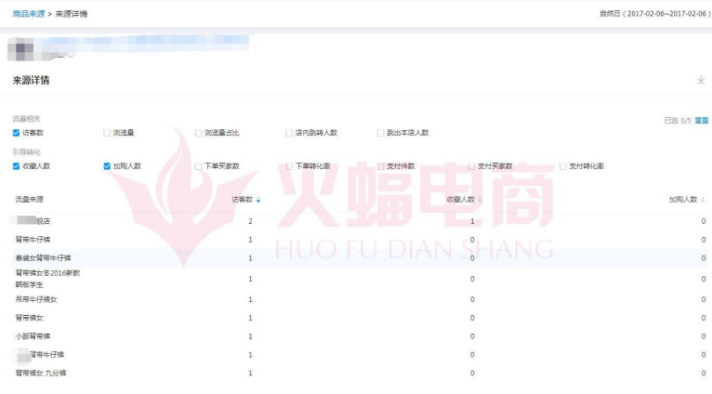Click the blurred shop thumbnail image
Viewport: 712px width, 394px height.
click(x=20, y=49)
